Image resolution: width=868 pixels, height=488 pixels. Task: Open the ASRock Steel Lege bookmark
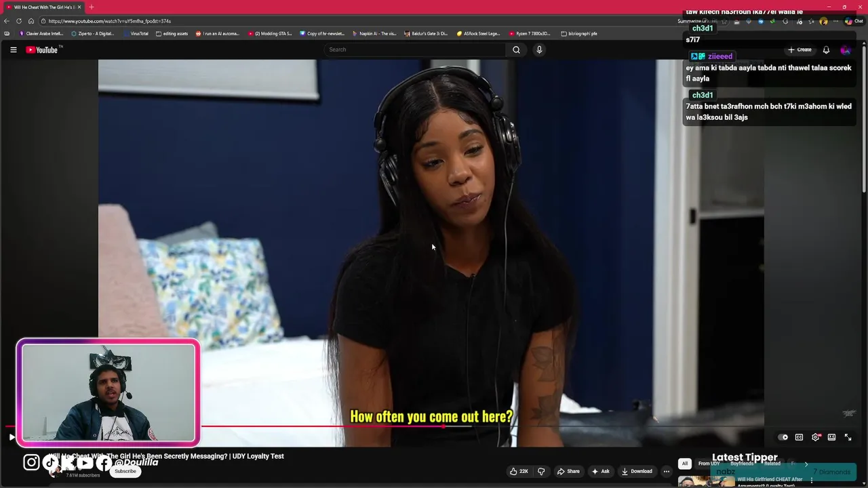[x=478, y=33]
